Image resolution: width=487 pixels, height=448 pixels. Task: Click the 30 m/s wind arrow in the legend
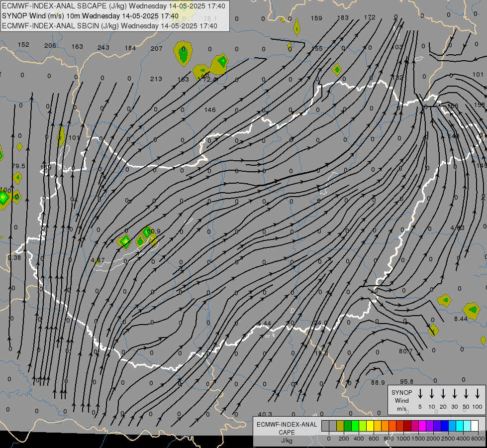coord(454,394)
